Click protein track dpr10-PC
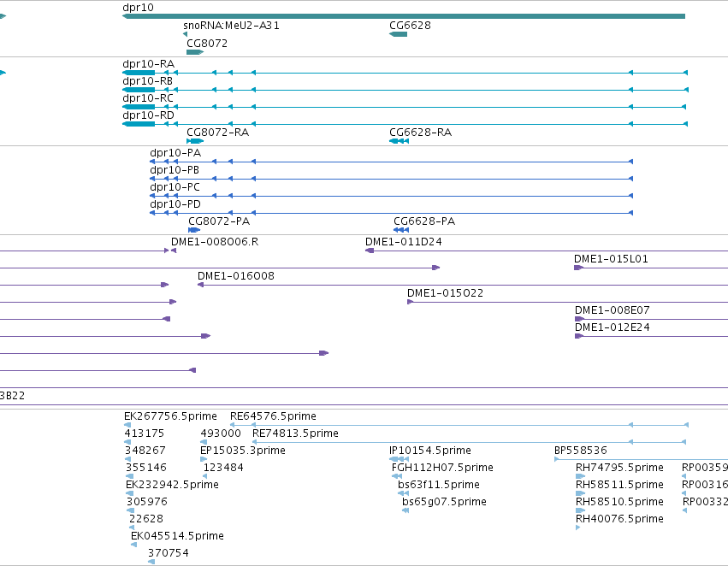The width and height of the screenshot is (728, 566). point(392,196)
